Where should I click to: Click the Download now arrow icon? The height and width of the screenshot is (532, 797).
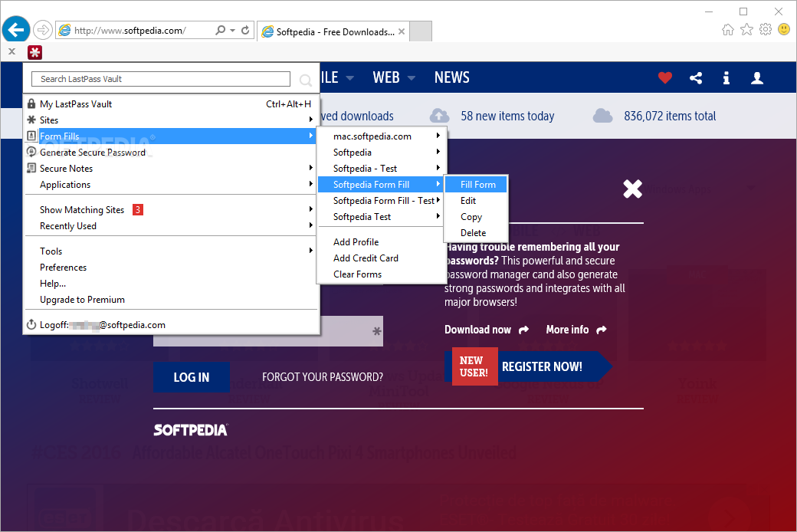pyautogui.click(x=523, y=330)
